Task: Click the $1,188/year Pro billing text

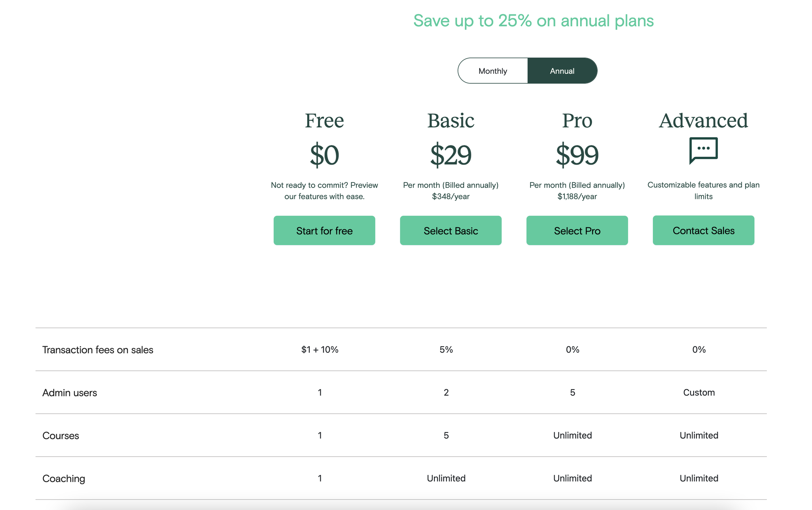Action: pyautogui.click(x=577, y=196)
